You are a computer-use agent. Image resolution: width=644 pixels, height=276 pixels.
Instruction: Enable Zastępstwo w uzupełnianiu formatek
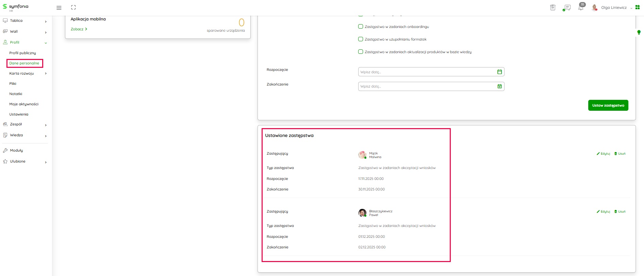[x=361, y=39]
